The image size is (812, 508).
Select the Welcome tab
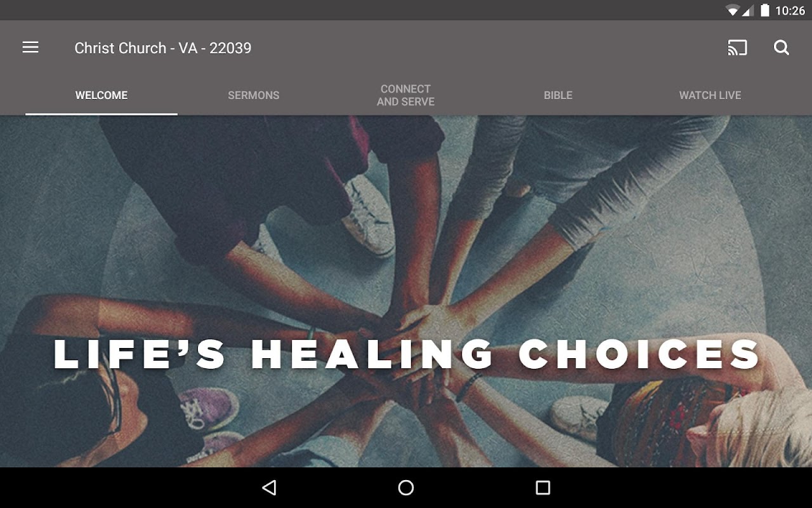(x=101, y=95)
